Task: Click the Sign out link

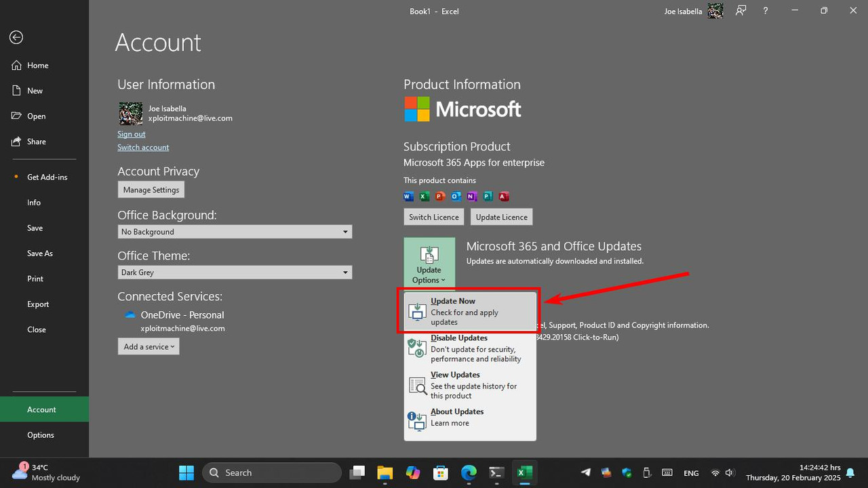Action: [132, 134]
